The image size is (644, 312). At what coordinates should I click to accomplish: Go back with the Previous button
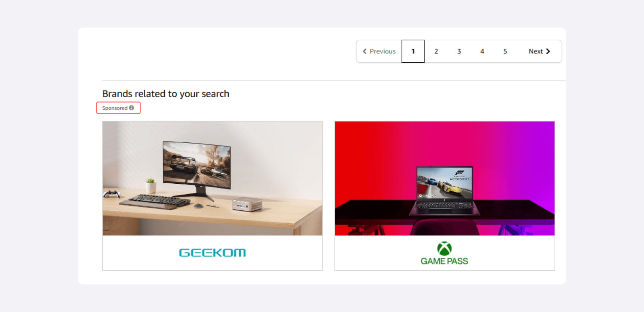pyautogui.click(x=379, y=51)
